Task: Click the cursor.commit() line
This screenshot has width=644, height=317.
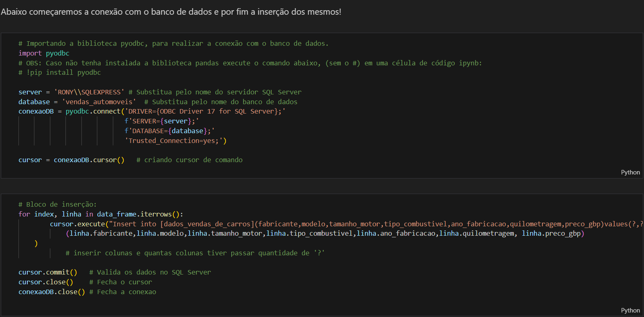Action: [47, 272]
